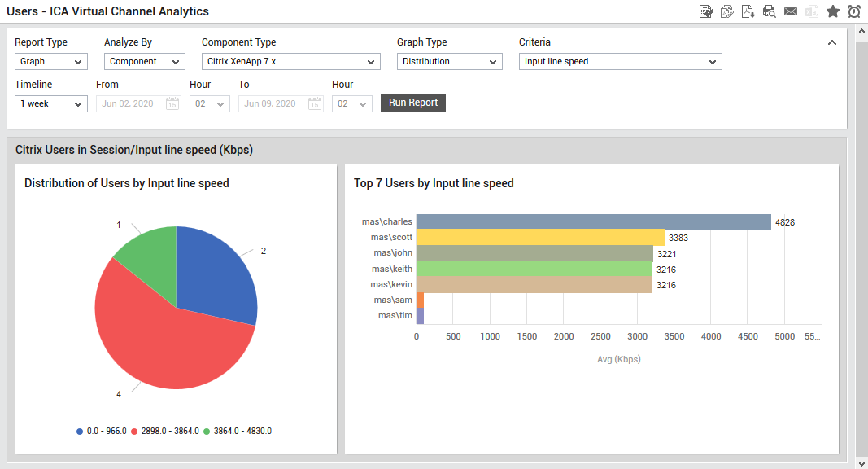The width and height of the screenshot is (868, 469).
Task: Click the light green mas\keith bar
Action: point(534,269)
